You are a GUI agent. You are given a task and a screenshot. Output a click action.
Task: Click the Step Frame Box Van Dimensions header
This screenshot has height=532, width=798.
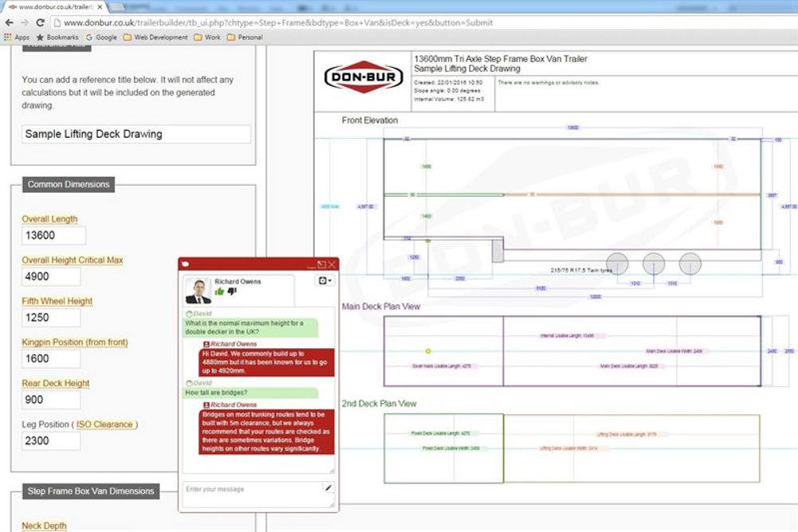click(91, 491)
